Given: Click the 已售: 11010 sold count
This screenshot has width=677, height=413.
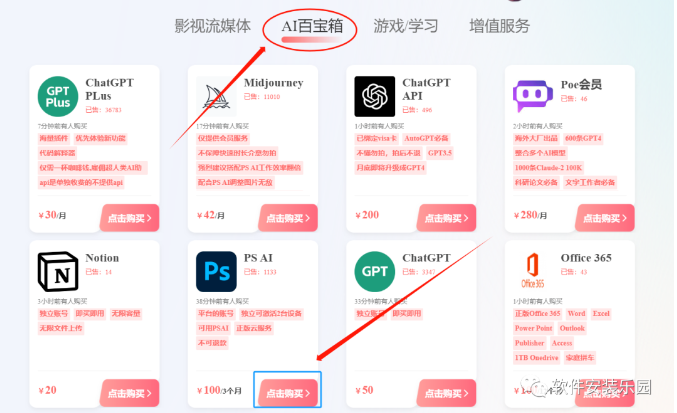Looking at the screenshot, I should [x=262, y=97].
